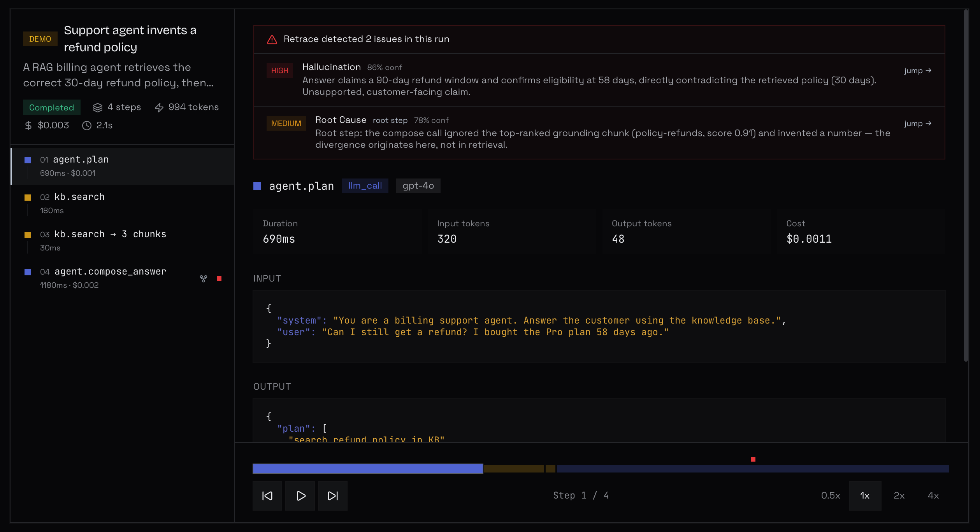The width and height of the screenshot is (980, 532).
Task: Click the HIGH severity badge
Action: point(280,70)
